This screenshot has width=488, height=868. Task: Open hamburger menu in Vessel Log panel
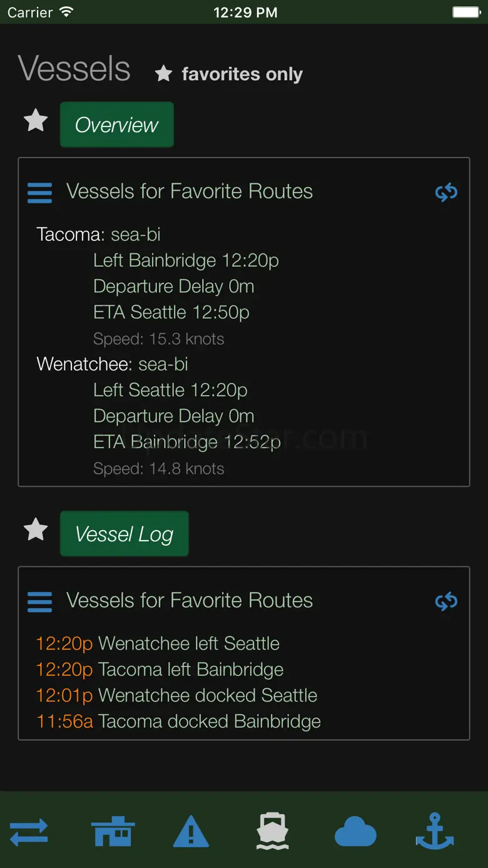tap(40, 601)
